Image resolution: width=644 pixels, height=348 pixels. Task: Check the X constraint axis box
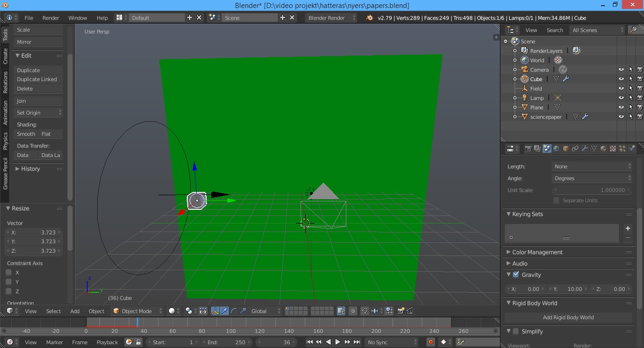tap(8, 272)
